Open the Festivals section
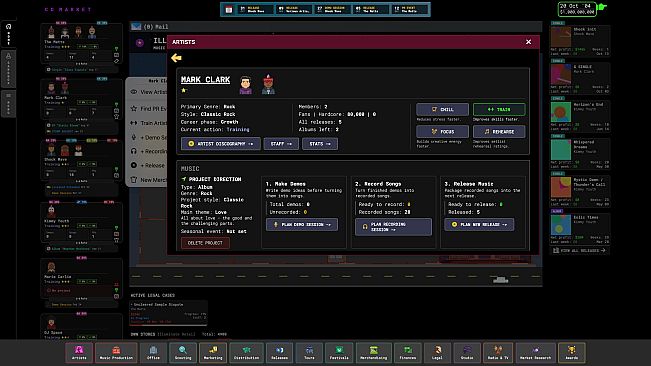Viewport: 651px width, 366px height. (x=339, y=352)
